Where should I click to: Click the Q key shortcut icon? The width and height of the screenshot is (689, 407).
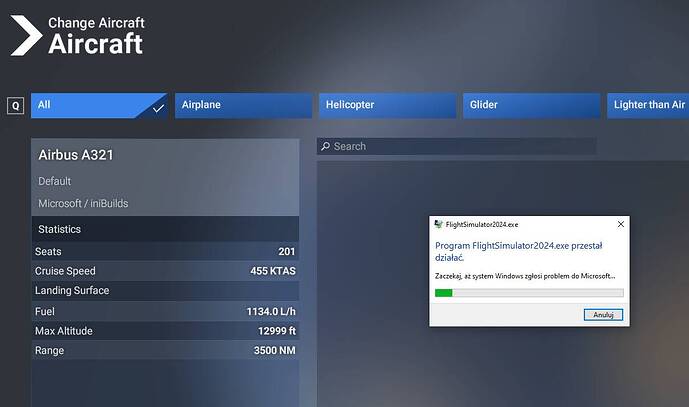tap(15, 105)
